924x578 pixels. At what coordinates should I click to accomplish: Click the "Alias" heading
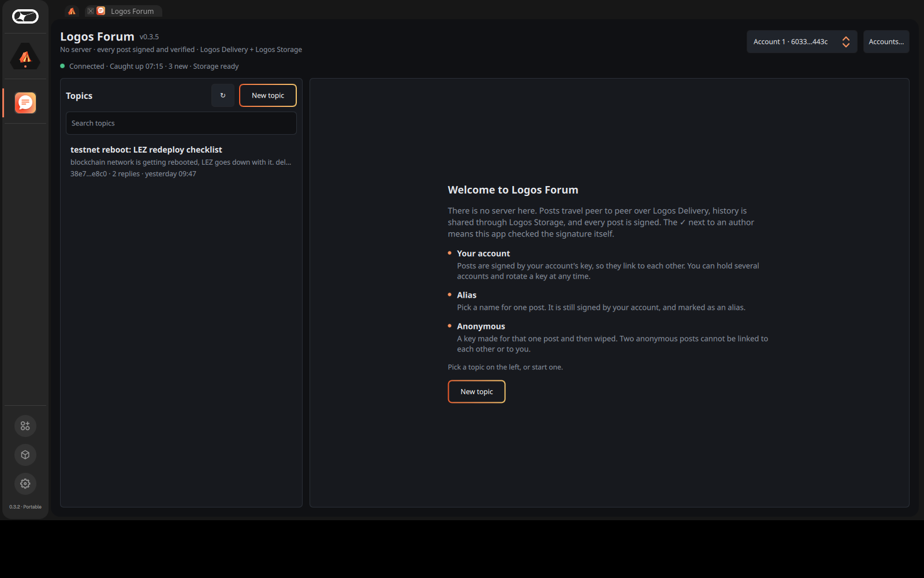pyautogui.click(x=467, y=295)
